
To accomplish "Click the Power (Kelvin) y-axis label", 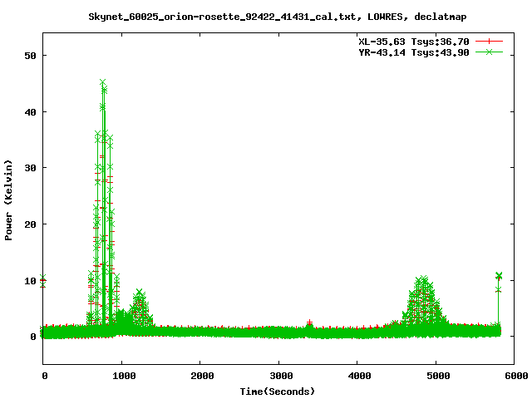I will [8, 200].
